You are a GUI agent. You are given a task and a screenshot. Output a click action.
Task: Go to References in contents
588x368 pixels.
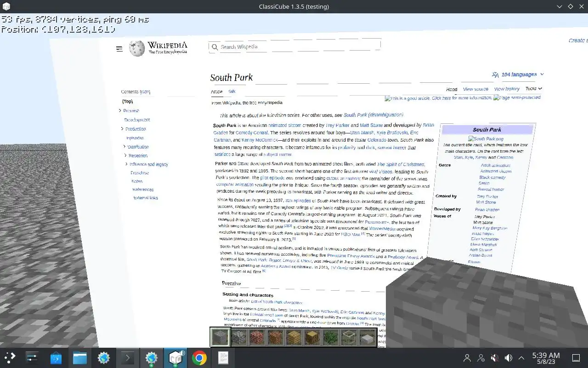143,190
